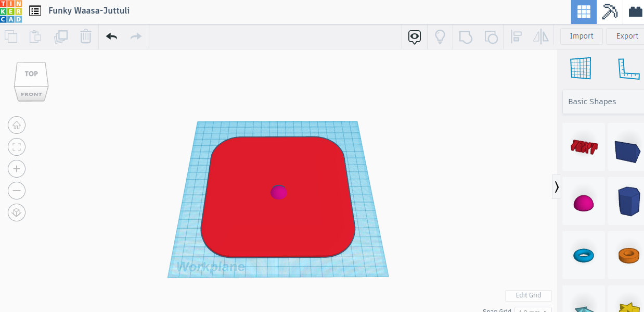Click the Mirror tool icon
This screenshot has width=644, height=312.
pyautogui.click(x=542, y=36)
